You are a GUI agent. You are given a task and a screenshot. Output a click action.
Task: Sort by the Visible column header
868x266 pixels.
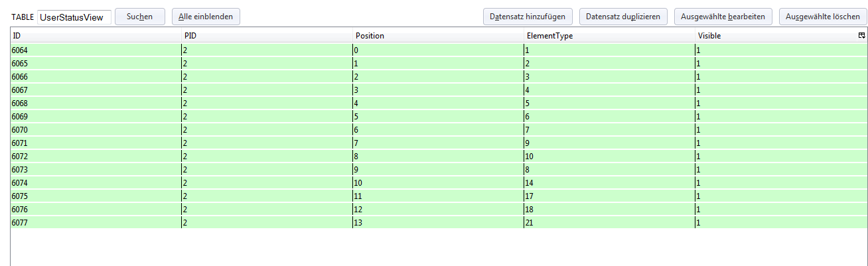[776, 36]
